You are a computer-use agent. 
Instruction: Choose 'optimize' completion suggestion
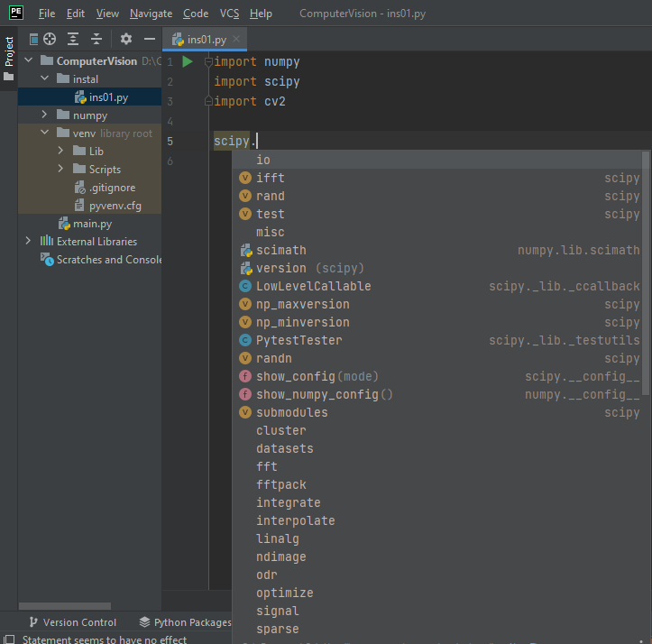coord(436,593)
